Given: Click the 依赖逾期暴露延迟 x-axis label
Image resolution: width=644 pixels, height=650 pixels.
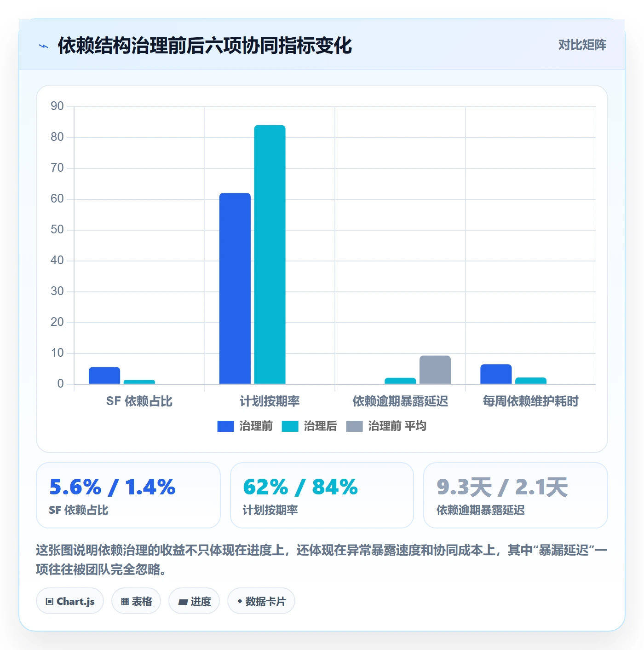Looking at the screenshot, I should pyautogui.click(x=400, y=401).
